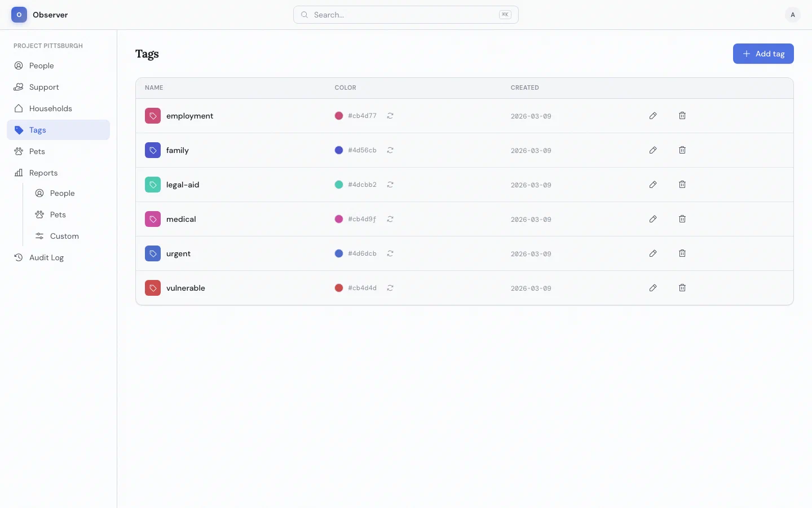The image size is (812, 508).
Task: Click the medical tag name
Action: (x=181, y=219)
